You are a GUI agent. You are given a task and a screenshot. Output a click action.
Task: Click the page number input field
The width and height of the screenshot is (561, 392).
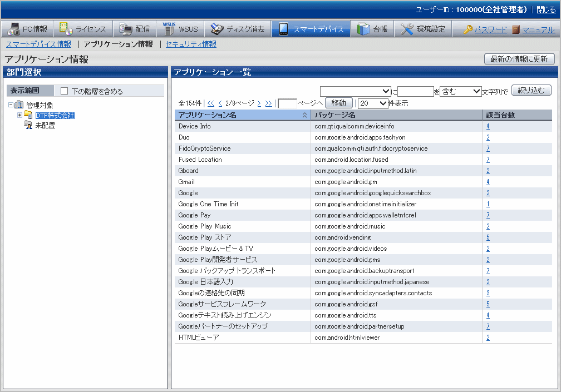(287, 103)
